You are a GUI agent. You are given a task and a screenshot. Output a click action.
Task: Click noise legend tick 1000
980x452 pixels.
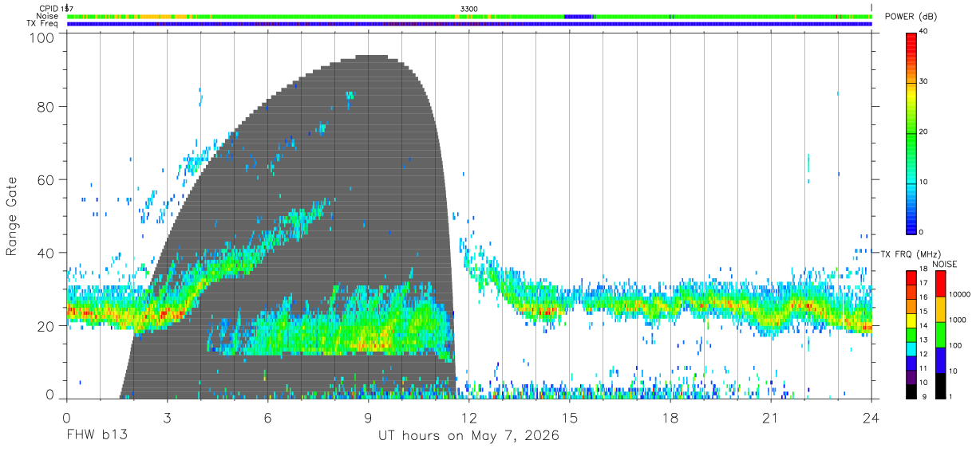(x=958, y=320)
